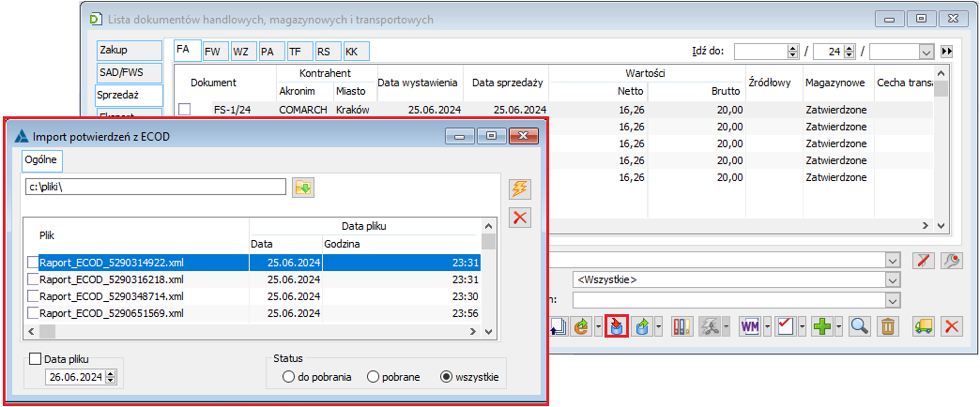Expand dropdown beside export to ECOD icon
This screenshot has width=980, height=407.
pos(659,325)
